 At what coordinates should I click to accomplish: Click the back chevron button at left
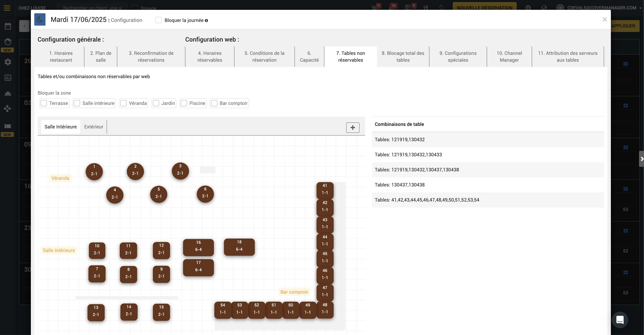tap(24, 26)
